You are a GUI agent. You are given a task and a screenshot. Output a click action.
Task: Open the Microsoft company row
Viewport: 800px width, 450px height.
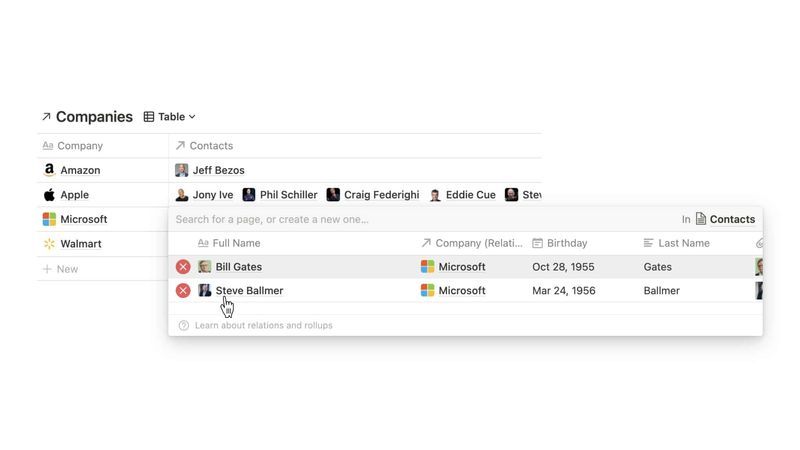pyautogui.click(x=83, y=219)
